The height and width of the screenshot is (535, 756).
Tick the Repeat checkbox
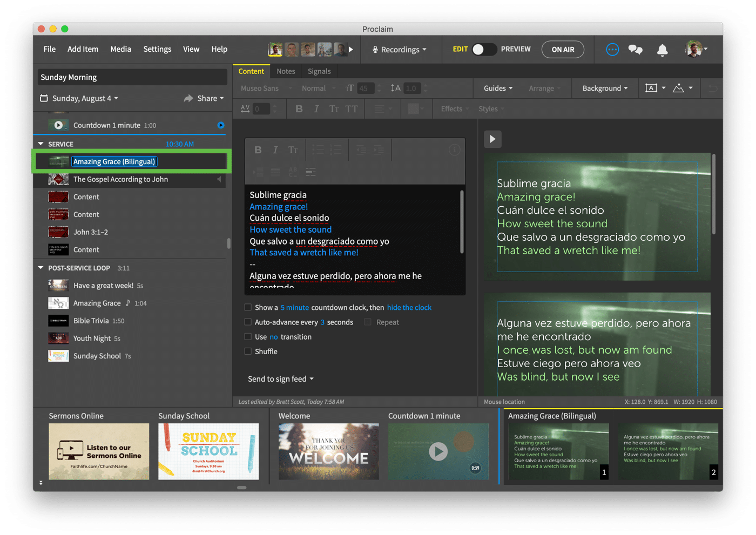368,322
